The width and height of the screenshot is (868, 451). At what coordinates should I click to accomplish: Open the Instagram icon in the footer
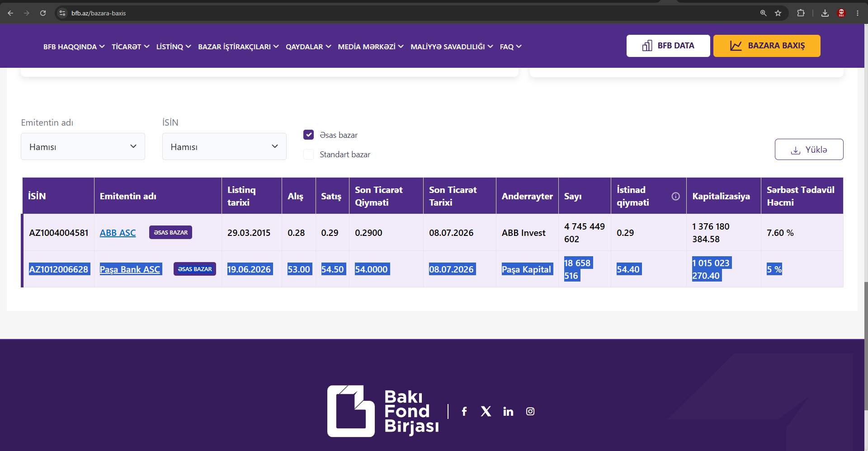(x=530, y=411)
